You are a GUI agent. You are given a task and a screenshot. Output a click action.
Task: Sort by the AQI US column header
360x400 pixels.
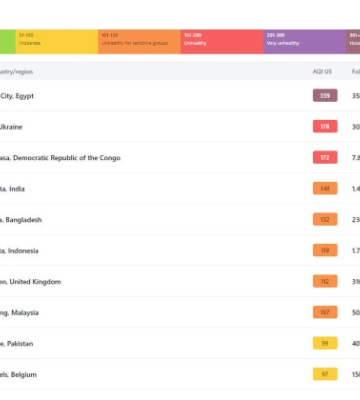(322, 71)
